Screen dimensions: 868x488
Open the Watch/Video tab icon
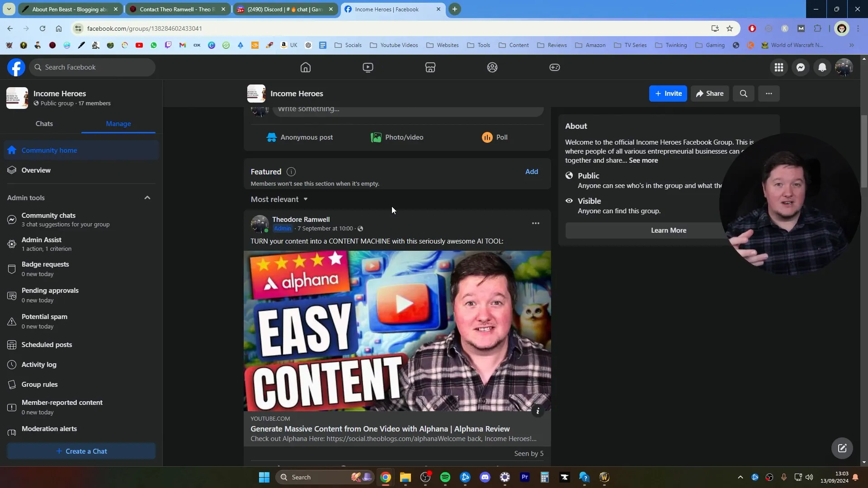point(368,67)
